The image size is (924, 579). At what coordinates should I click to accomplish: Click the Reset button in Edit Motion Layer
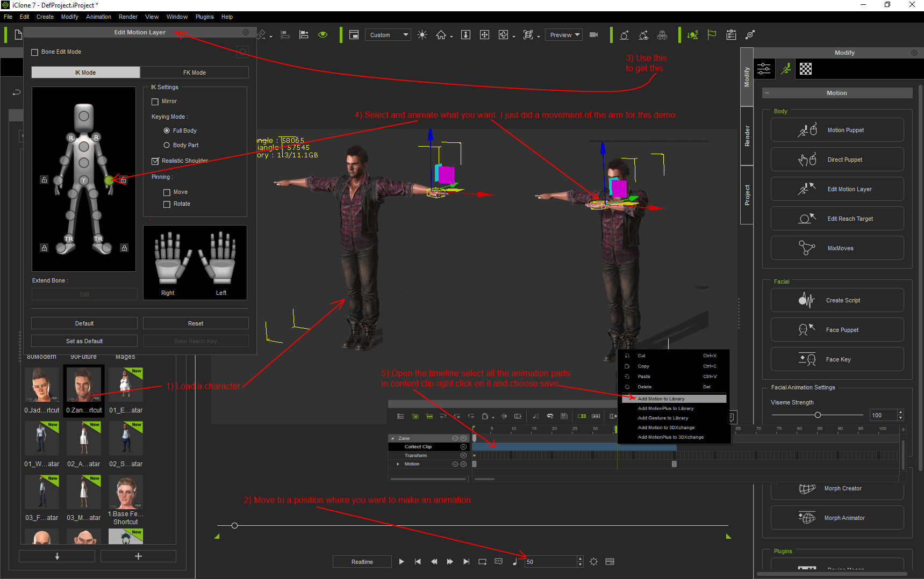click(196, 323)
